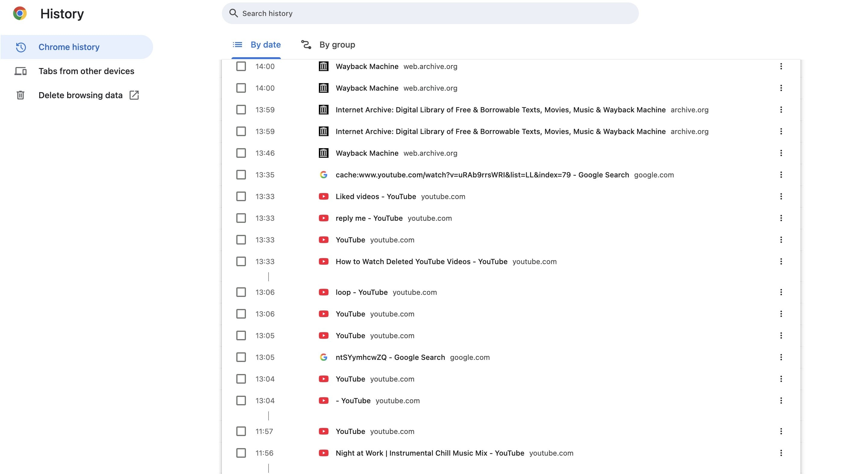Switch to the By group tab
This screenshot has width=868, height=474.
(x=328, y=45)
